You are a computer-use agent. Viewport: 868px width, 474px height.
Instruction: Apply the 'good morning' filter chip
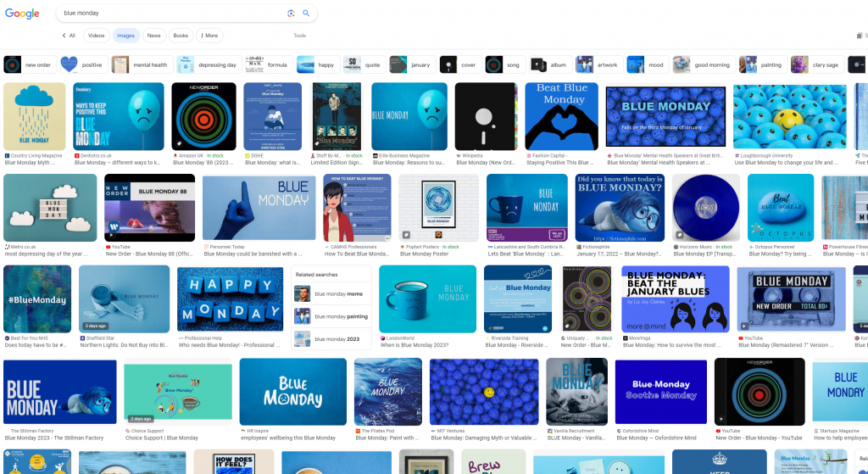pos(703,64)
